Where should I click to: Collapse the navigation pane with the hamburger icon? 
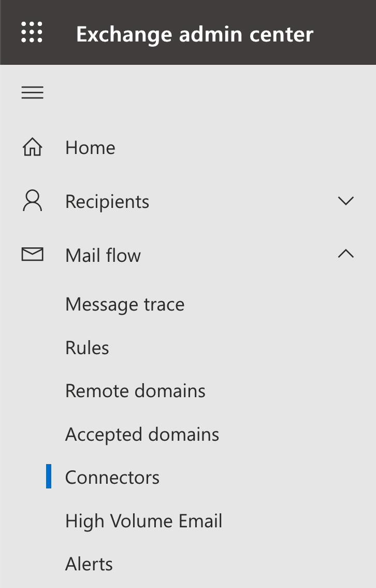click(32, 93)
